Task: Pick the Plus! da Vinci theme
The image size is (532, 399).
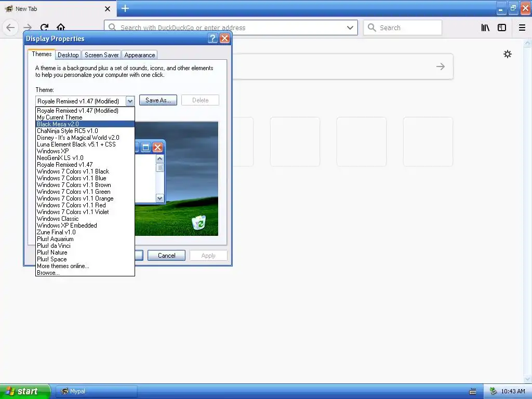Action: click(85, 246)
